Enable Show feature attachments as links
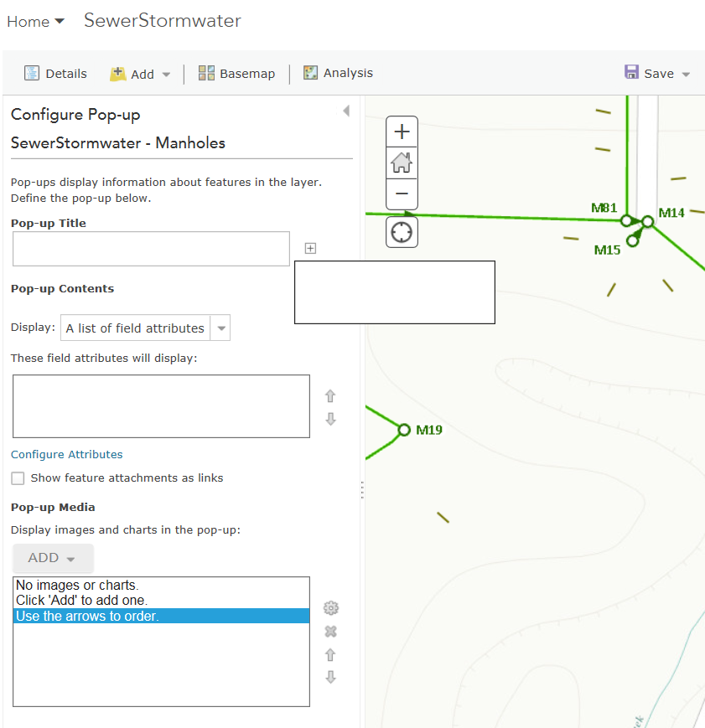The width and height of the screenshot is (705, 728). pos(18,478)
